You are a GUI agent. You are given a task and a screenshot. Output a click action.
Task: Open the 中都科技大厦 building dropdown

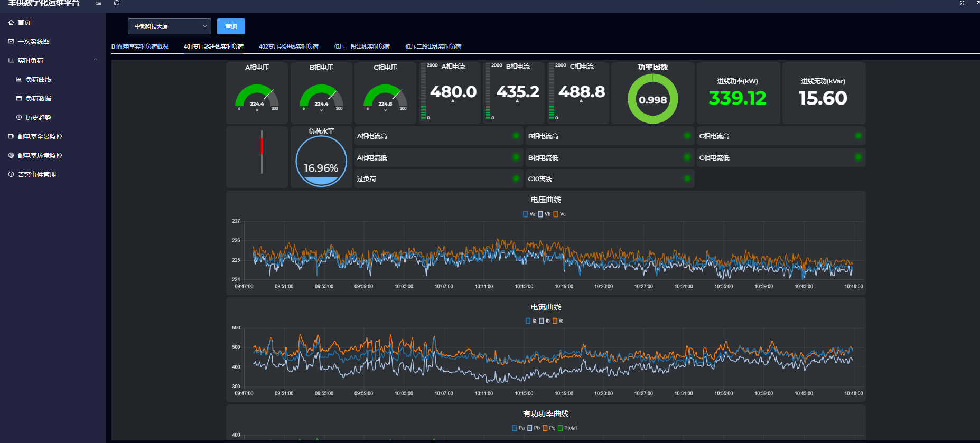tap(170, 26)
